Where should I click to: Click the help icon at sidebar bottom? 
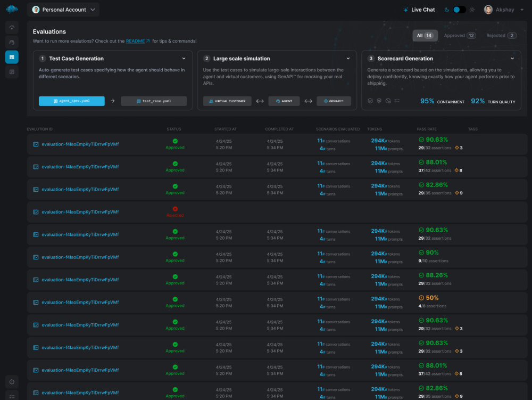(x=12, y=382)
